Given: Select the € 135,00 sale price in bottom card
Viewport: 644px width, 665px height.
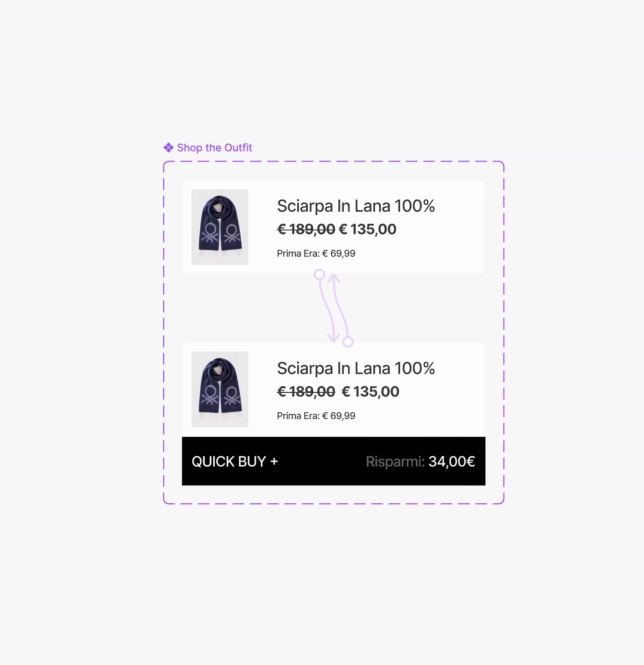Looking at the screenshot, I should (370, 392).
